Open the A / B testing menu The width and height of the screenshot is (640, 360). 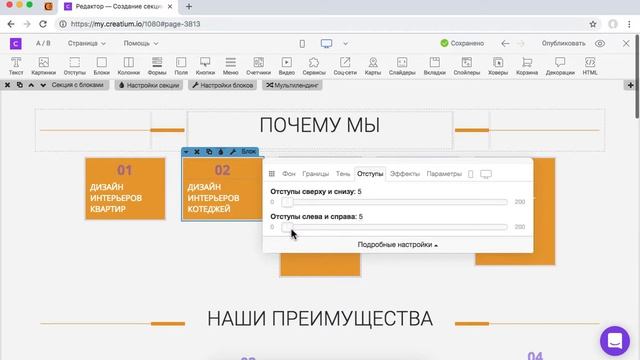coord(43,43)
